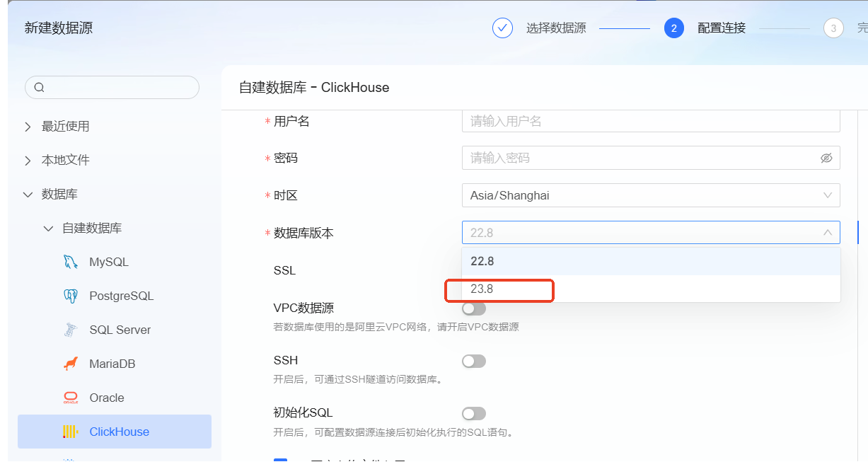Screen dimensions: 868x474
Task: Open the 时区 Asia/Shanghai dropdown
Action: click(x=650, y=196)
